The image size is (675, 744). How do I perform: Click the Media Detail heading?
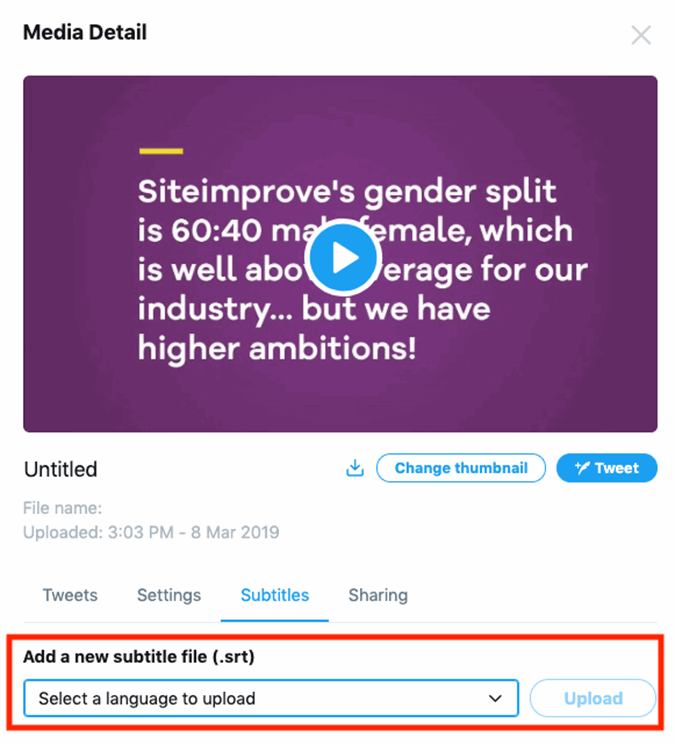[x=85, y=33]
